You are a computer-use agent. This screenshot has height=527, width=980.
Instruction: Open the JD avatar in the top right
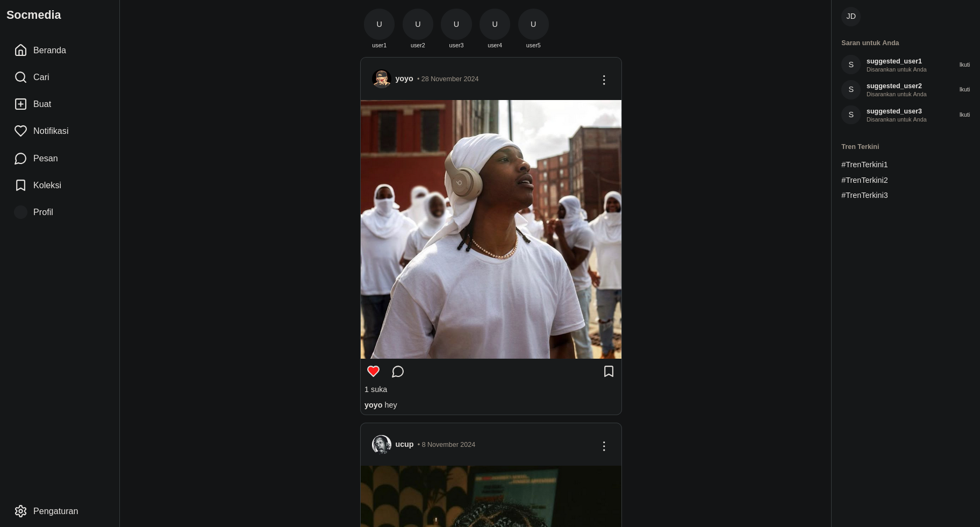point(851,16)
